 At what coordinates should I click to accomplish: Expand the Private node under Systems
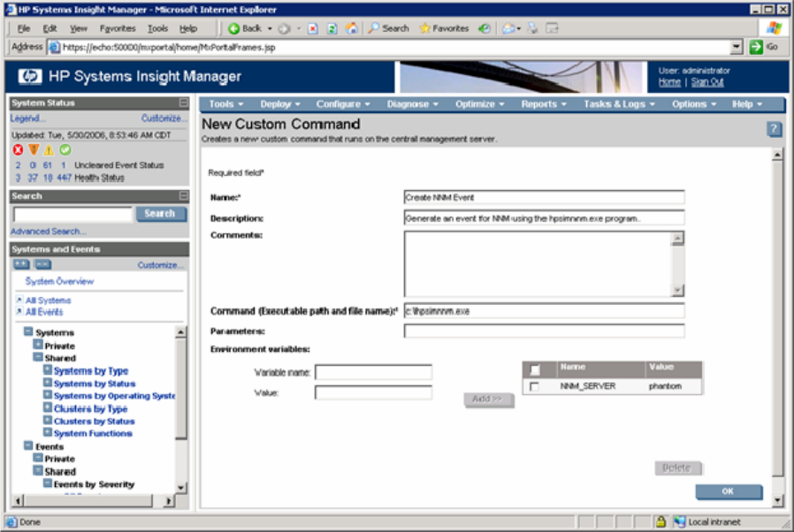tap(38, 346)
